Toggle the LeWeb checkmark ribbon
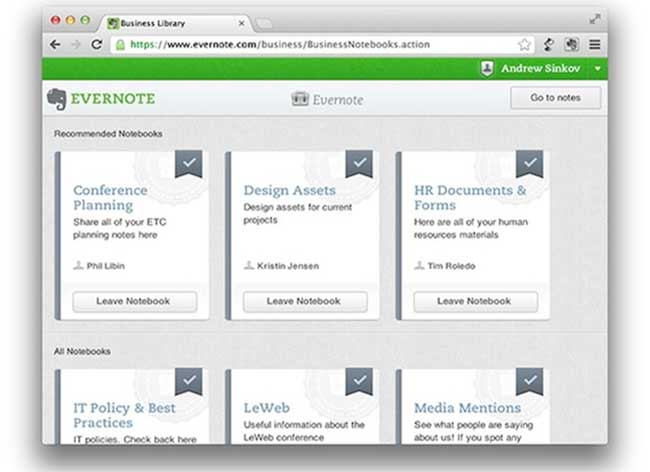 tap(359, 382)
